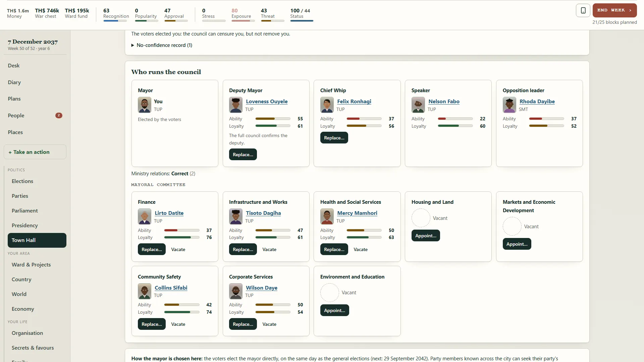Vacate the Community Safety post
The height and width of the screenshot is (362, 644).
[178, 324]
